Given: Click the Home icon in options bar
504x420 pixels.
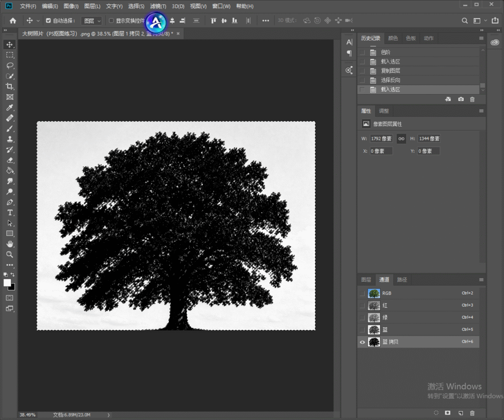Looking at the screenshot, I should (x=13, y=21).
